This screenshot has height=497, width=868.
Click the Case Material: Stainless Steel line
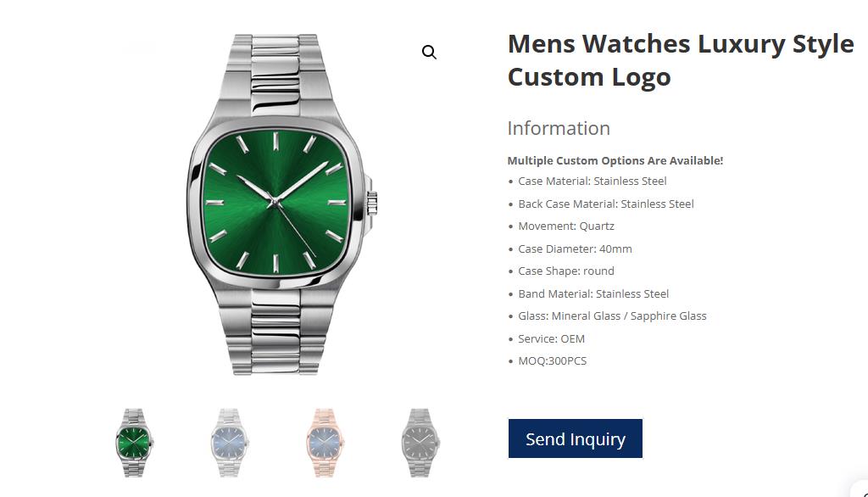(593, 181)
